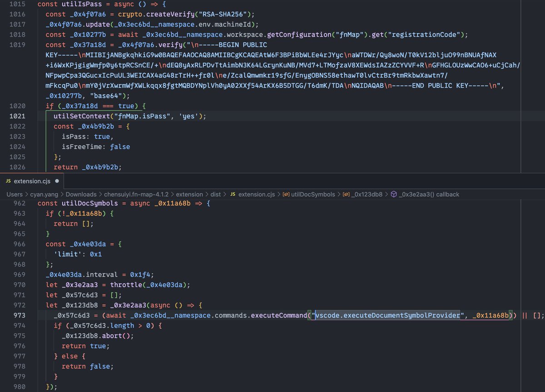
Task: Open the _0x123db8 breadcrumb symbol
Action: point(367,194)
